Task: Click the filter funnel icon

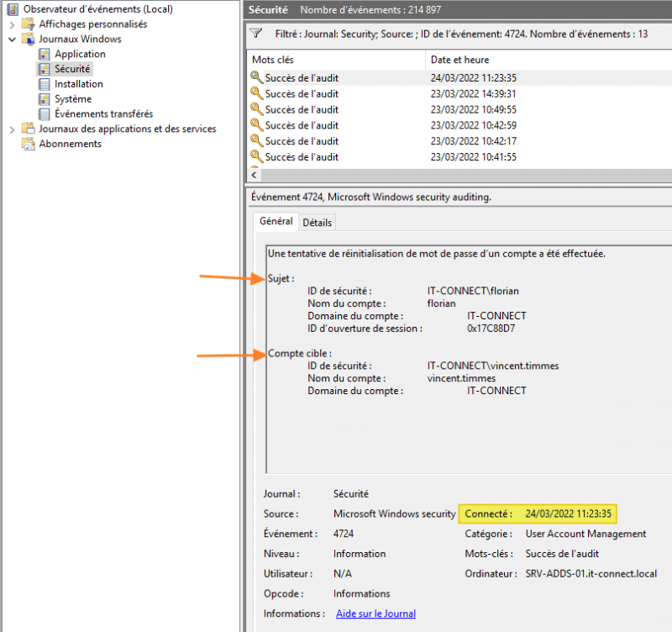Action: pyautogui.click(x=256, y=35)
